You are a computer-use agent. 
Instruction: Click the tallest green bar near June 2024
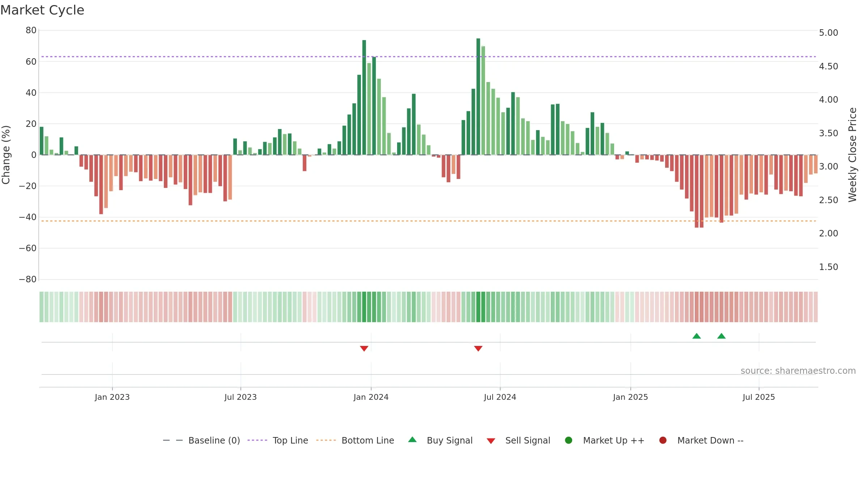pyautogui.click(x=478, y=97)
